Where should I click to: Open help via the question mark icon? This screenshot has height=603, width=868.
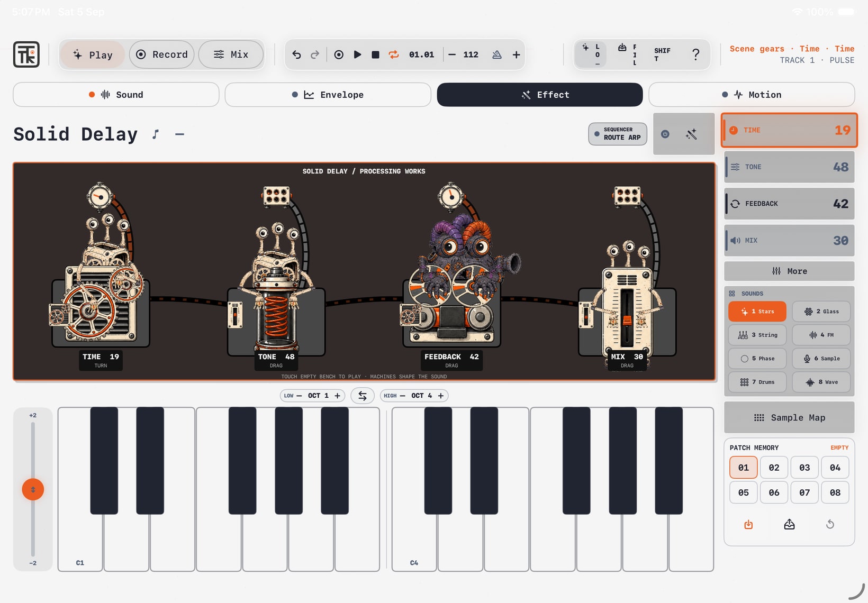tap(695, 54)
